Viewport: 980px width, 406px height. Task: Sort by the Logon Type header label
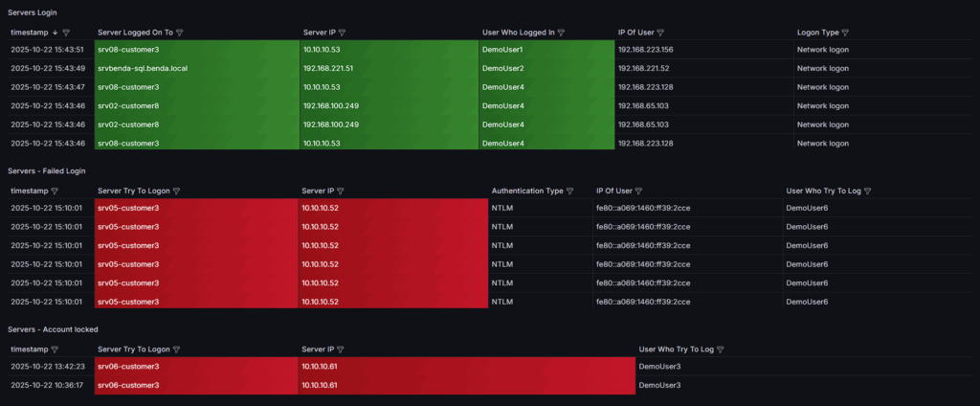tap(817, 32)
